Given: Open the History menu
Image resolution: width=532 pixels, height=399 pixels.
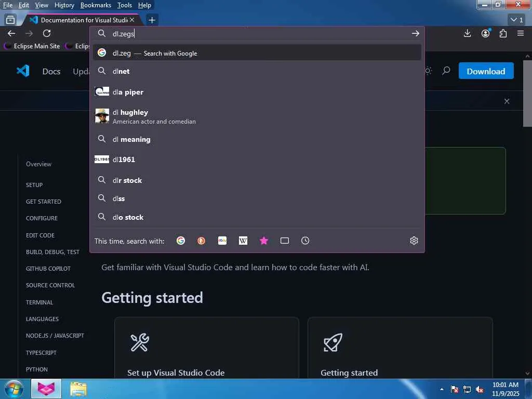Looking at the screenshot, I should tap(64, 5).
